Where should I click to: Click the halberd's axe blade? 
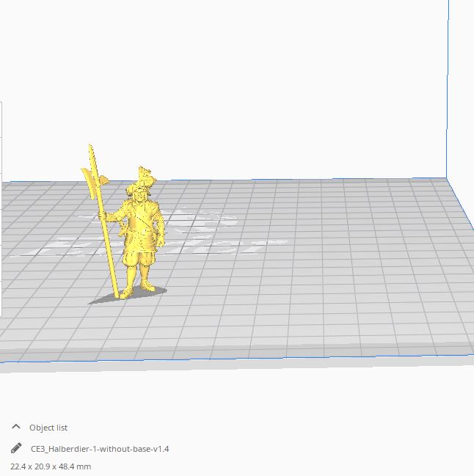click(89, 179)
